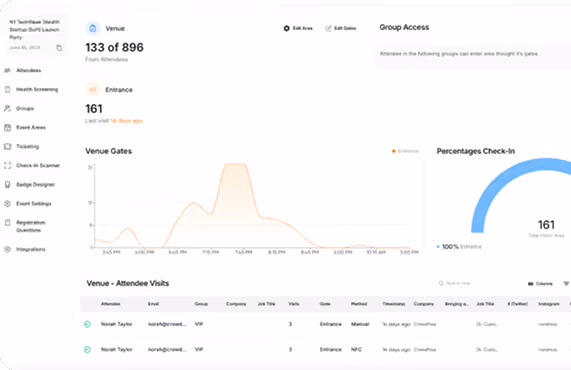Click the X (Twitter) column header
Screen dimensions: 571x370
(517, 304)
